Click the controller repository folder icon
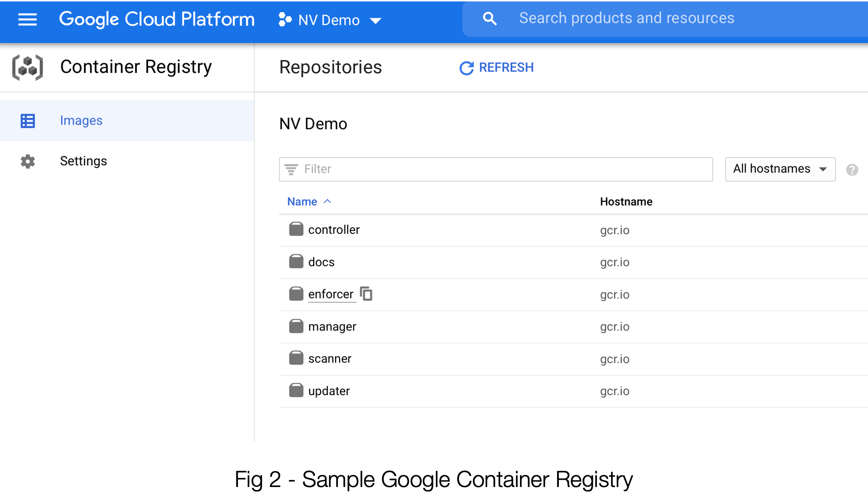The height and width of the screenshot is (504, 868). (296, 229)
